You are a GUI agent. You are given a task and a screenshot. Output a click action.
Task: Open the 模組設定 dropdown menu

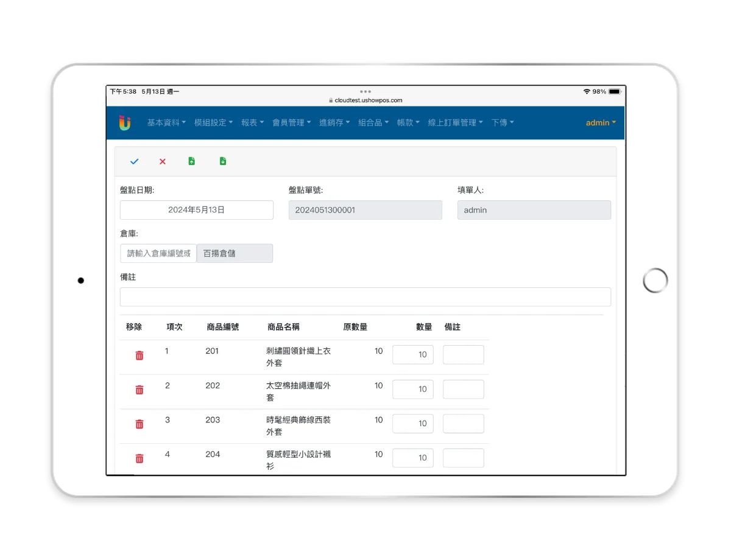click(x=213, y=122)
